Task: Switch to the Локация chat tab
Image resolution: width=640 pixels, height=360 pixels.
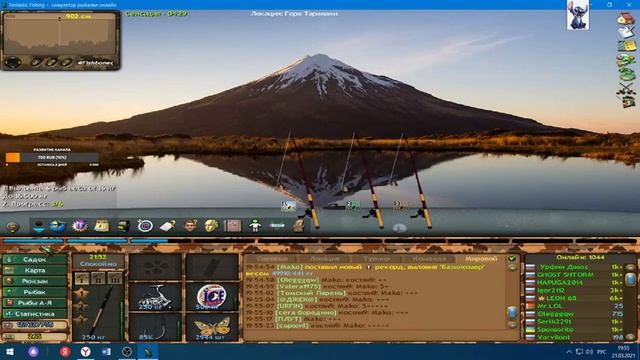Action: click(x=325, y=259)
